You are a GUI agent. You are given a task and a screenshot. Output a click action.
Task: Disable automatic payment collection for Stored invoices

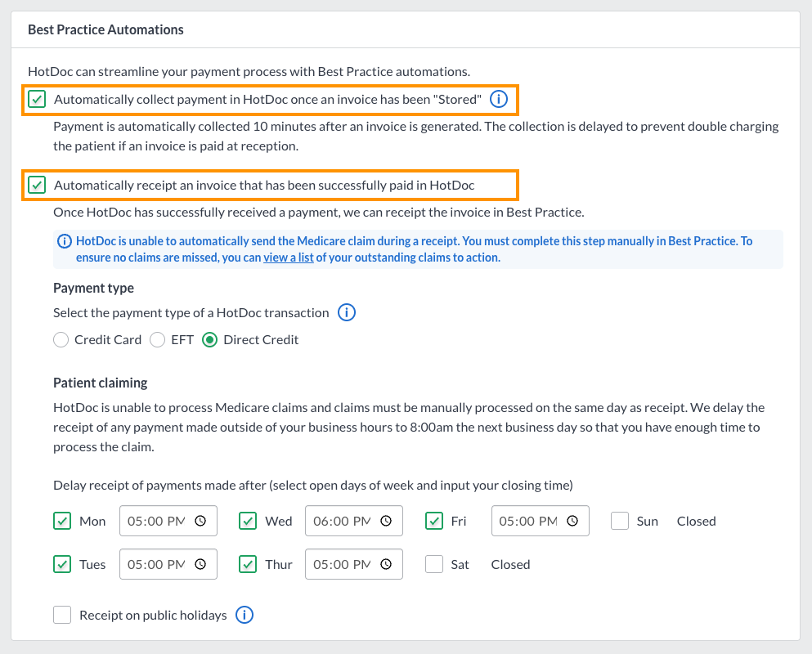pyautogui.click(x=37, y=99)
